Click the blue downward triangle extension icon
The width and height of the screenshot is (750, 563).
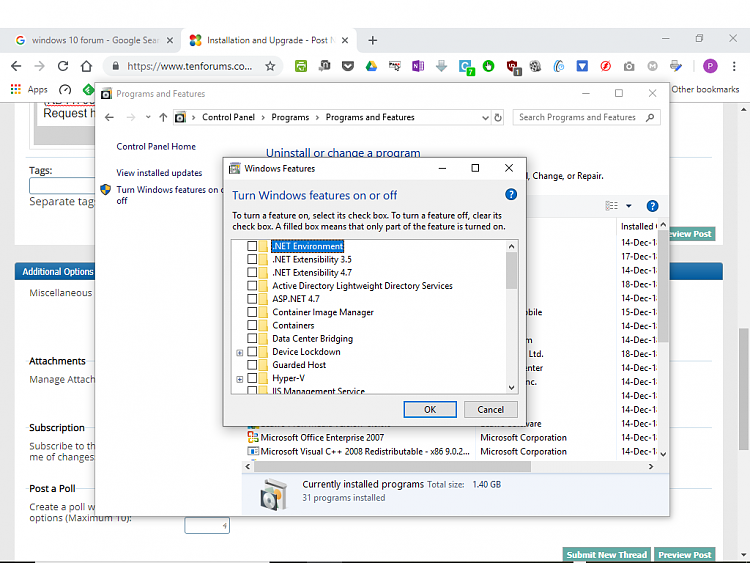click(x=582, y=66)
